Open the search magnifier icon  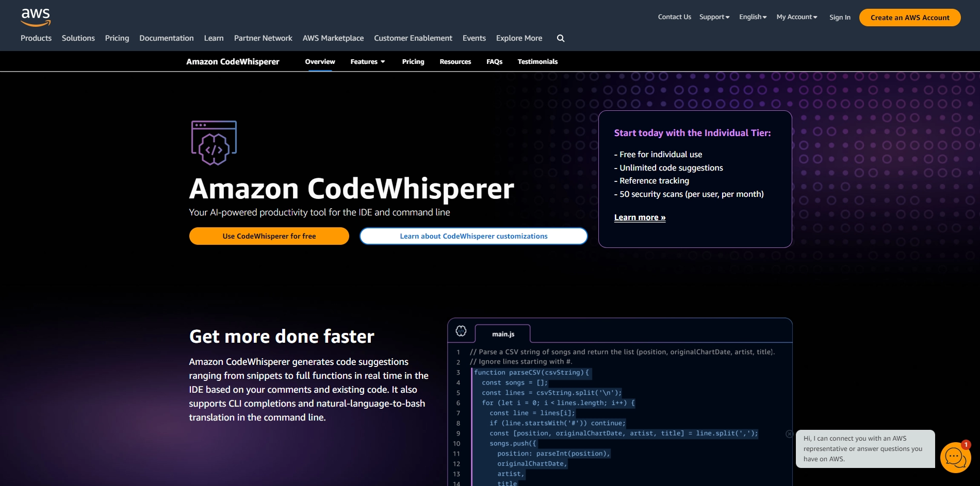pyautogui.click(x=561, y=38)
